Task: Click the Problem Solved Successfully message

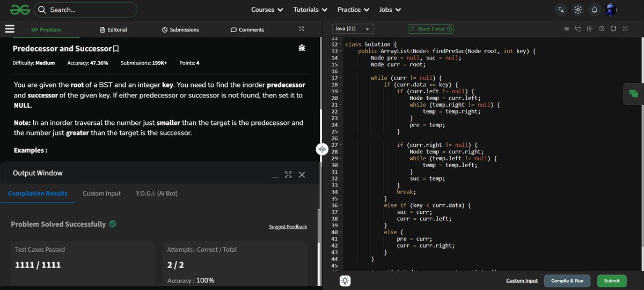Action: click(x=58, y=224)
